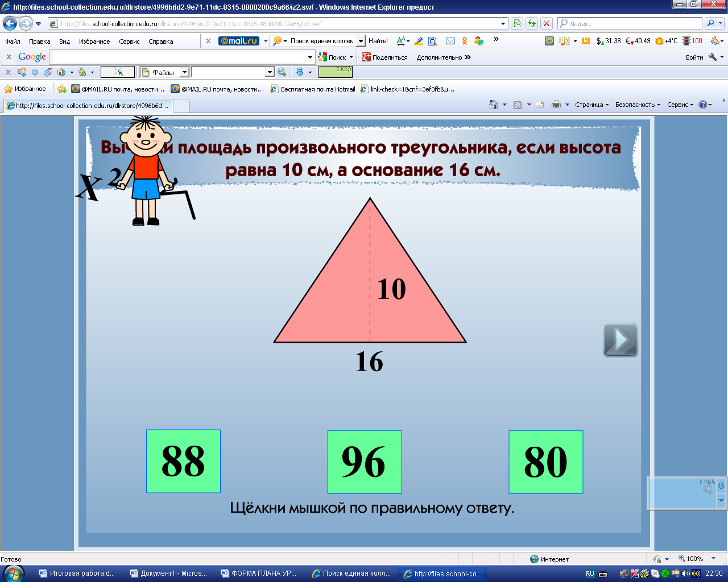Viewport: 728px width, 582px height.
Task: Click the Kaspersky tray icon
Action: [x=635, y=573]
